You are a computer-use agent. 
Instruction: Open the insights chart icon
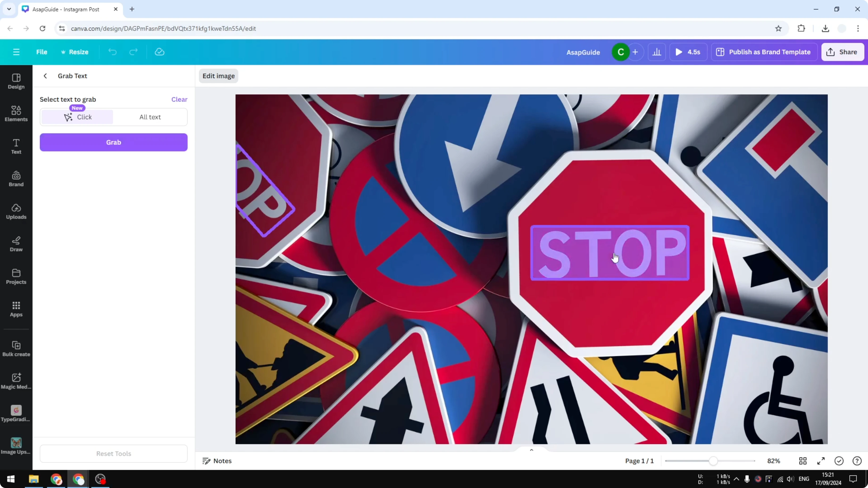[657, 52]
